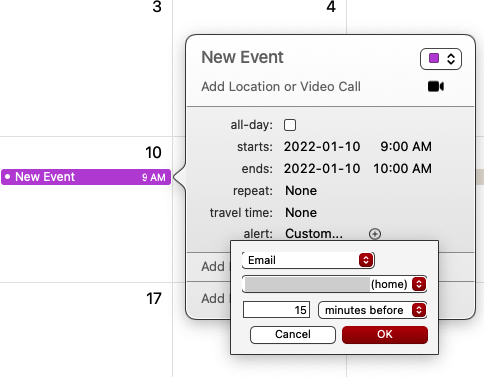The image size is (484, 377).
Task: Click Add Location or Video Call field
Action: click(x=281, y=87)
